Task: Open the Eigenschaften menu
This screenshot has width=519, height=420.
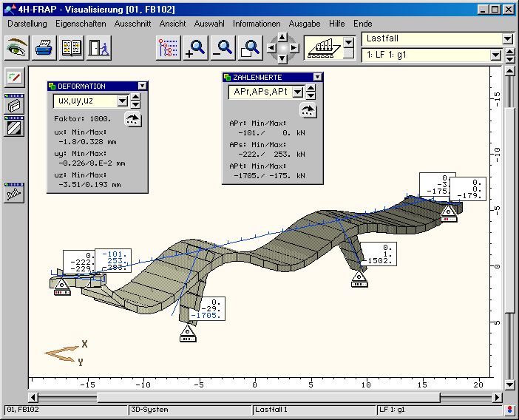Action: (x=81, y=24)
